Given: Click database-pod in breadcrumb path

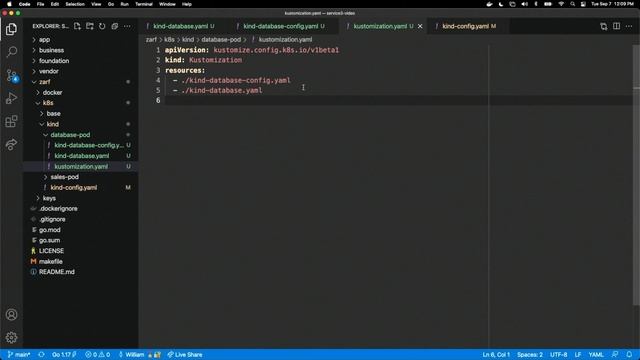Looking at the screenshot, I should point(221,40).
